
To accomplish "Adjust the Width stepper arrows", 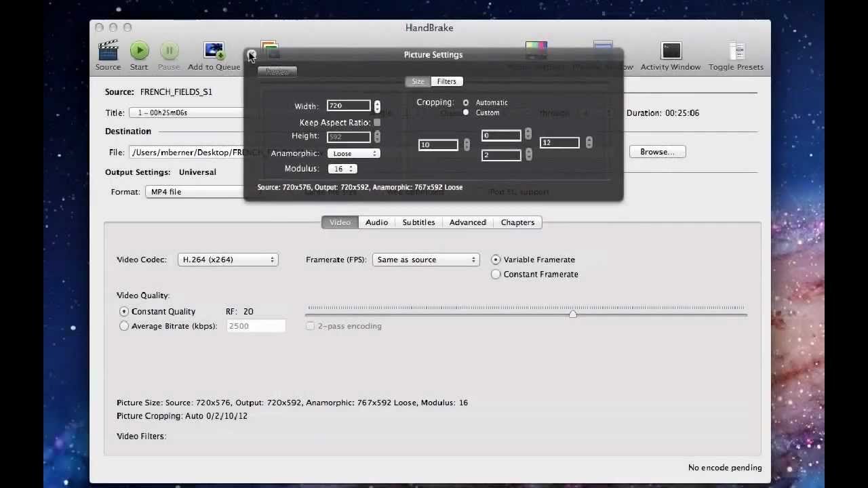I will pos(377,106).
